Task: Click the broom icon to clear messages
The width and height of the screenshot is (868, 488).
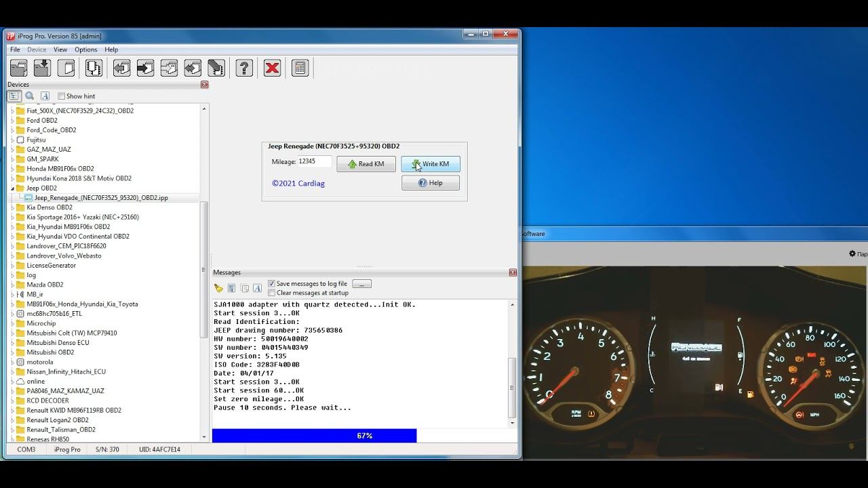Action: pos(218,288)
